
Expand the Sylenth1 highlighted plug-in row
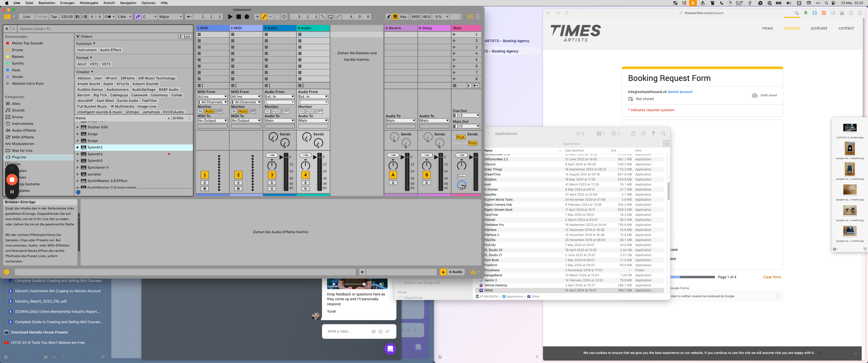click(x=77, y=147)
